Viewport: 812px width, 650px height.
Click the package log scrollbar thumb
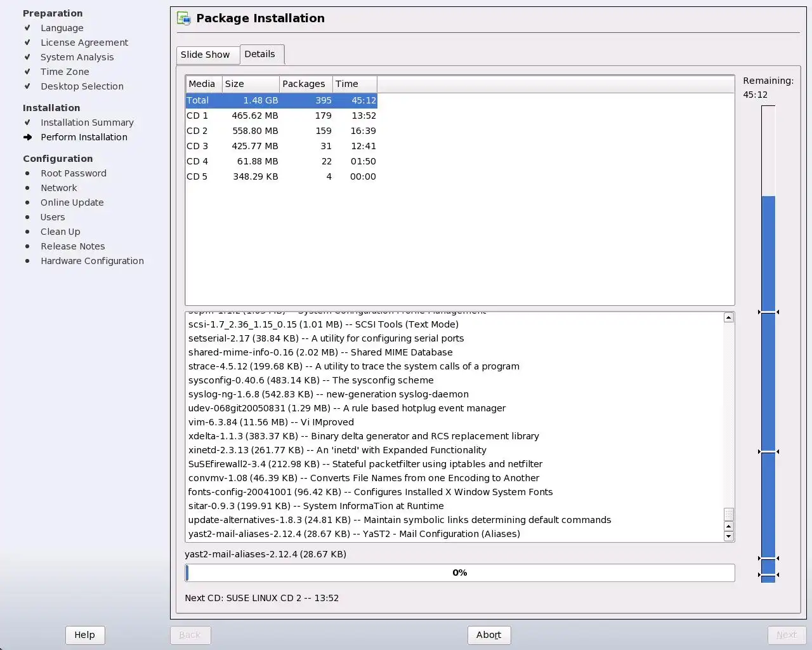pos(728,514)
